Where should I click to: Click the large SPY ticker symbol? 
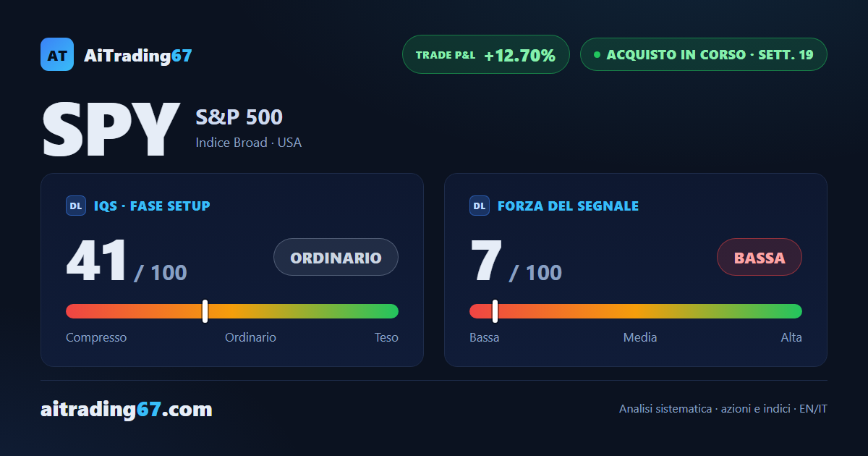point(110,130)
